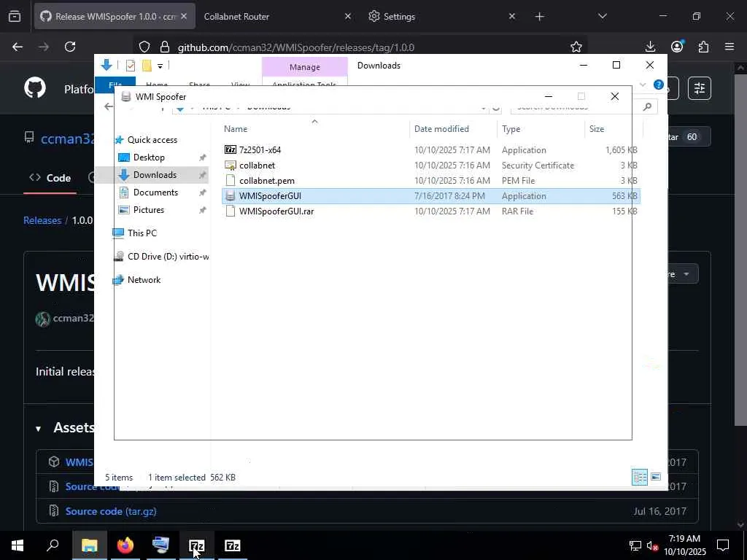Open taskbar search
Screen dimensions: 747x560
53,545
